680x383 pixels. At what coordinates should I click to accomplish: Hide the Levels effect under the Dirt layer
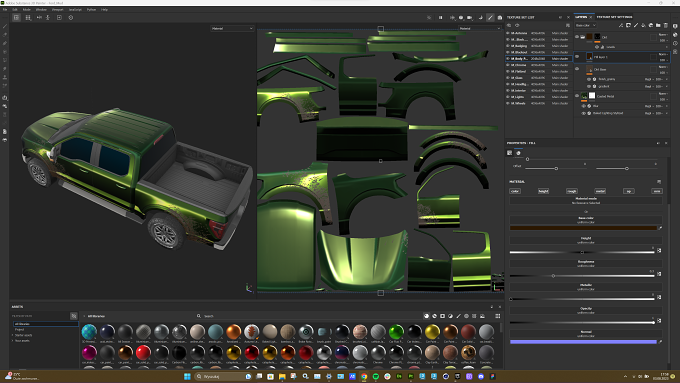click(597, 47)
